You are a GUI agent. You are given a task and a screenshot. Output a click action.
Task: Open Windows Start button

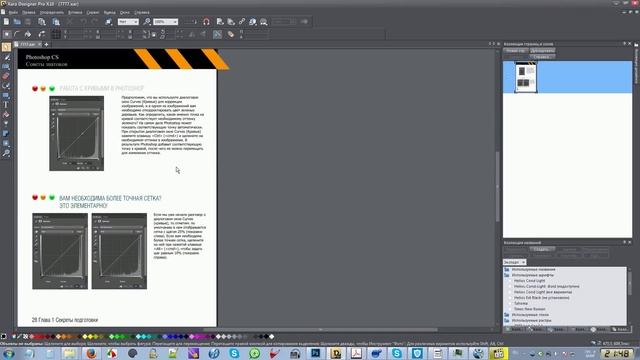[x=9, y=353]
